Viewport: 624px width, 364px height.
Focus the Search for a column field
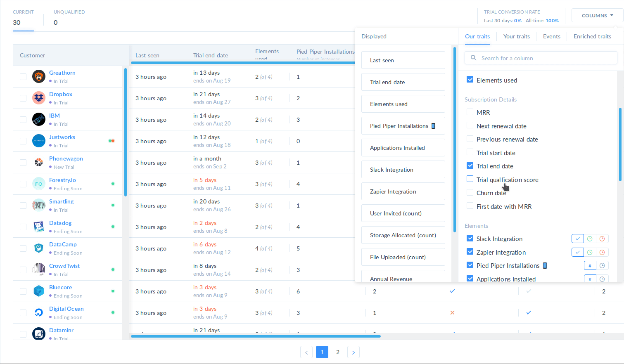pyautogui.click(x=541, y=58)
